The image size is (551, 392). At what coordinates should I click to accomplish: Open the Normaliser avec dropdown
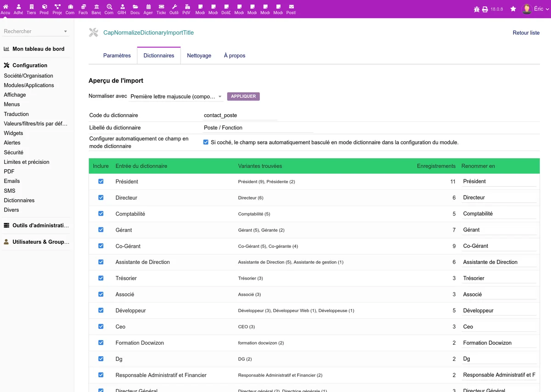click(x=176, y=96)
